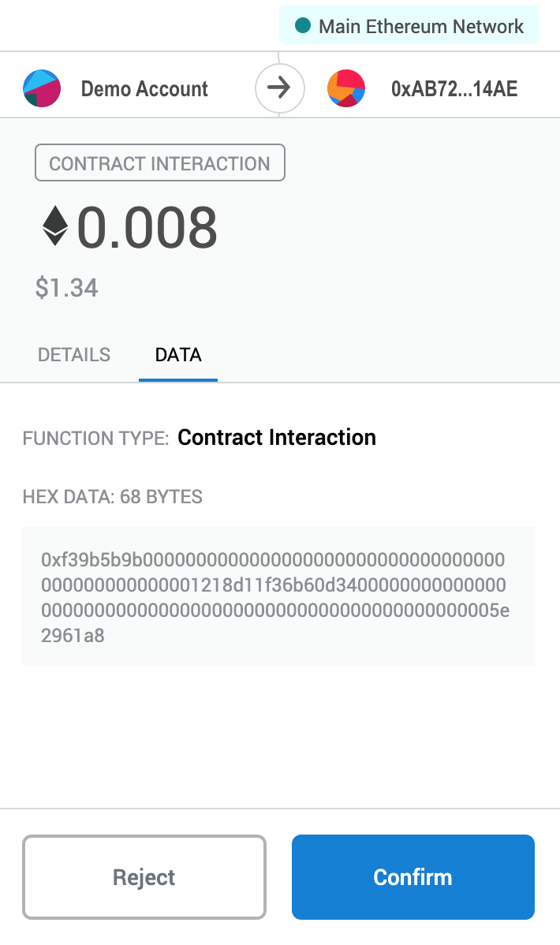Click the teal network status dot

(302, 25)
